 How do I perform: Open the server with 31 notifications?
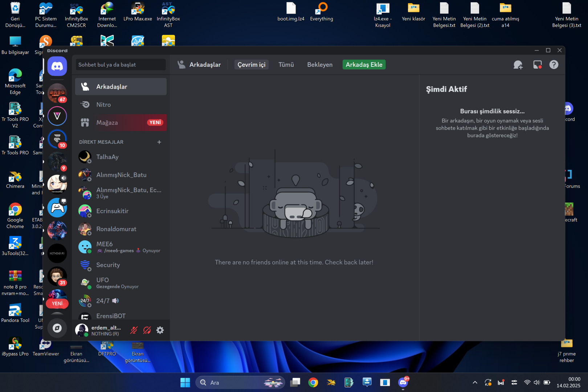(x=57, y=276)
